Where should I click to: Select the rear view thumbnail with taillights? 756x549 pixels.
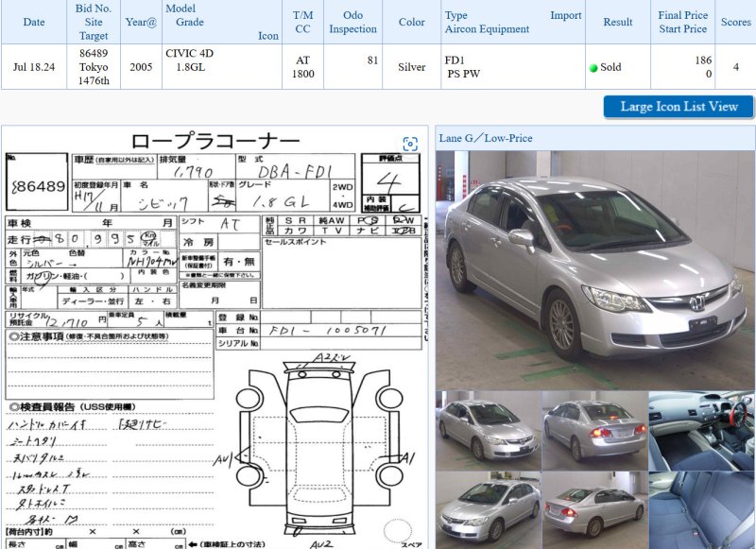[x=593, y=431]
